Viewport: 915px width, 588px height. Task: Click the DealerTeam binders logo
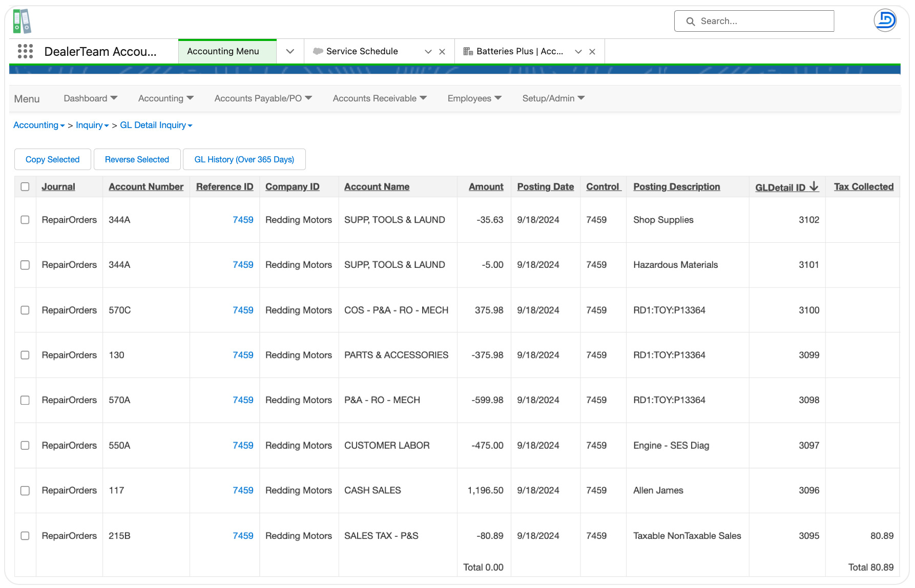(x=22, y=21)
